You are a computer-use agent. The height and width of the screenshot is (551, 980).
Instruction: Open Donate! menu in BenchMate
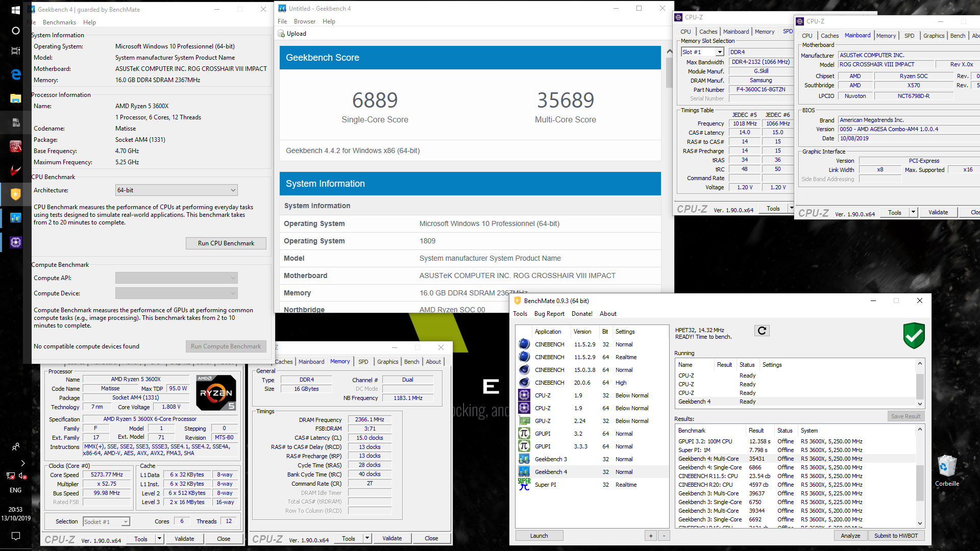(x=582, y=314)
